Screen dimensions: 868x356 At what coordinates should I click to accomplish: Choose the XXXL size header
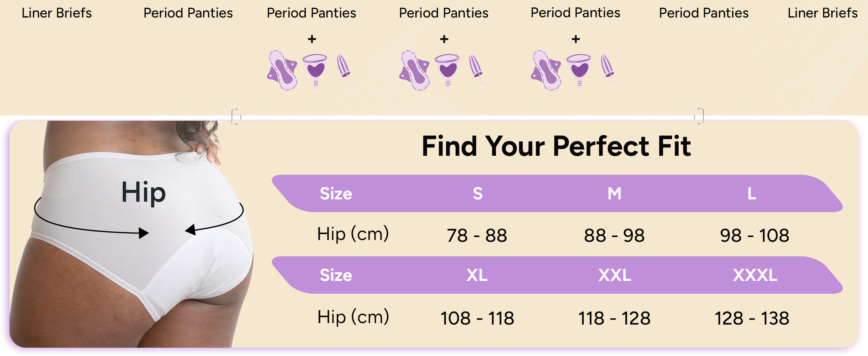pos(755,275)
